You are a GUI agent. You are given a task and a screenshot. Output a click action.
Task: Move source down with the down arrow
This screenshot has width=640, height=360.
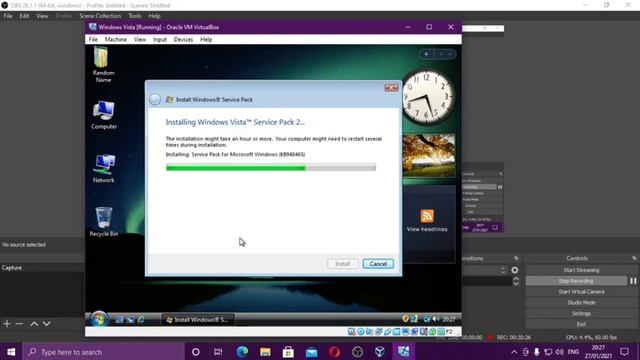coord(47,324)
